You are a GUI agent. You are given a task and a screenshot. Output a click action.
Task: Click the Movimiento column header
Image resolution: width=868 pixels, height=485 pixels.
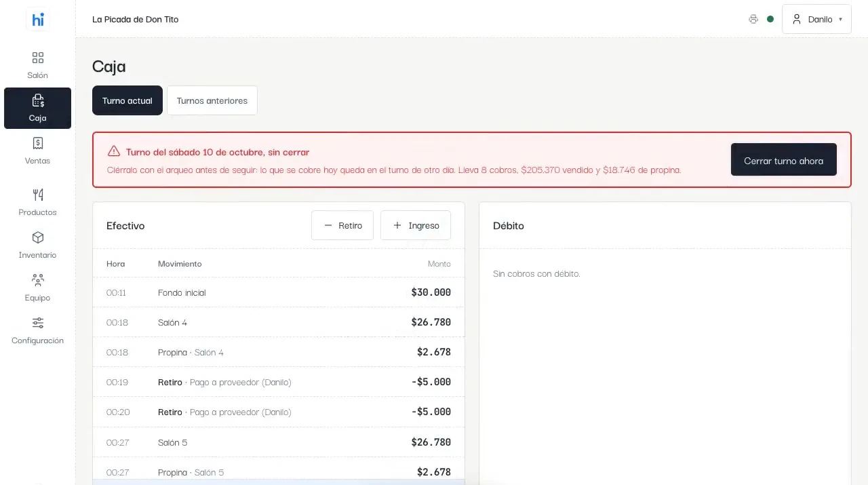[x=180, y=263]
